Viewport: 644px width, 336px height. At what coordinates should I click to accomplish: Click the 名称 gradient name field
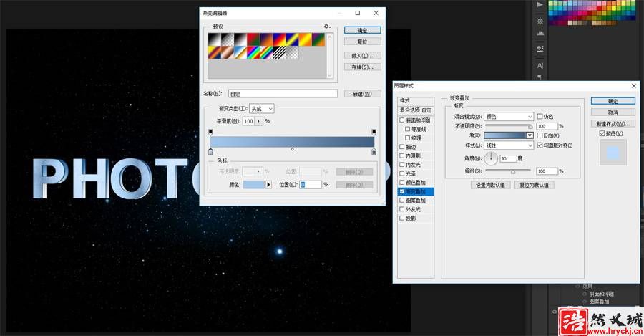pos(283,94)
